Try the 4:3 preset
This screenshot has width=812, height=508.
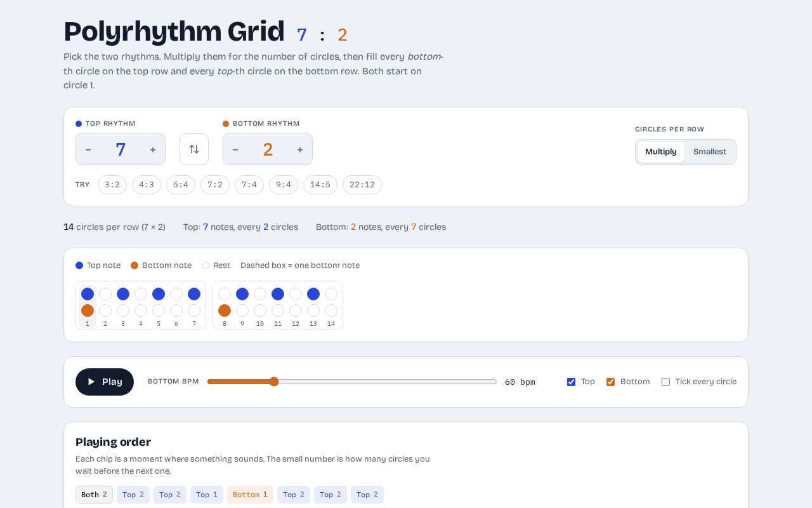point(147,185)
